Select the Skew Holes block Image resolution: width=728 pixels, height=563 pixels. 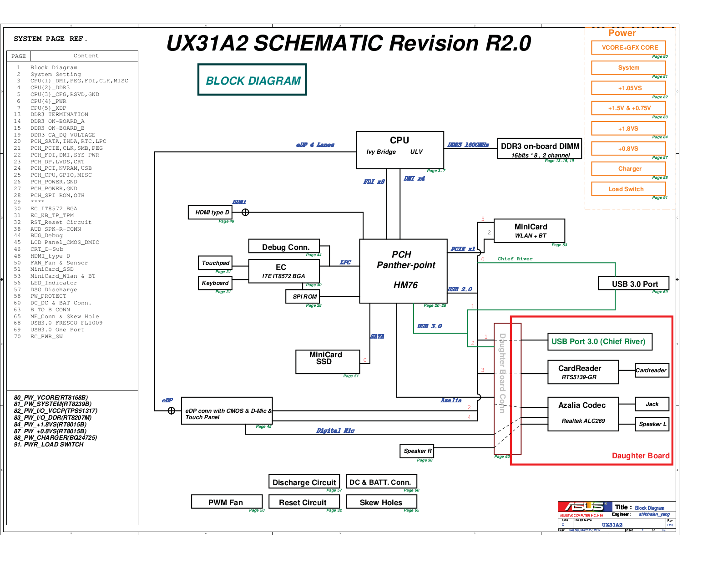point(381,502)
